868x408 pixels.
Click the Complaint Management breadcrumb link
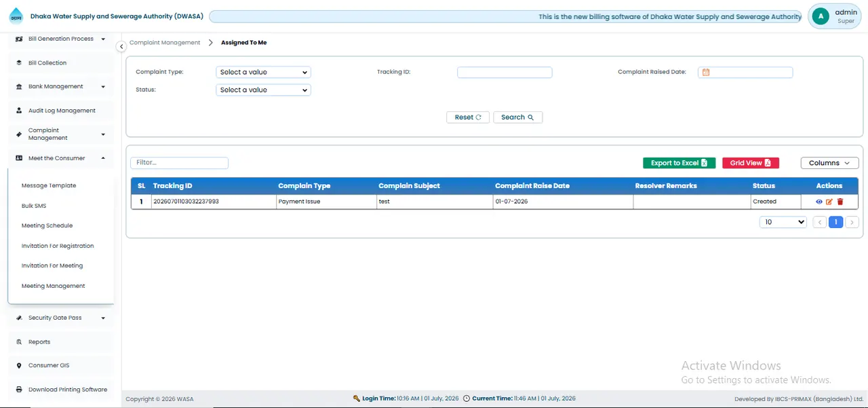165,43
